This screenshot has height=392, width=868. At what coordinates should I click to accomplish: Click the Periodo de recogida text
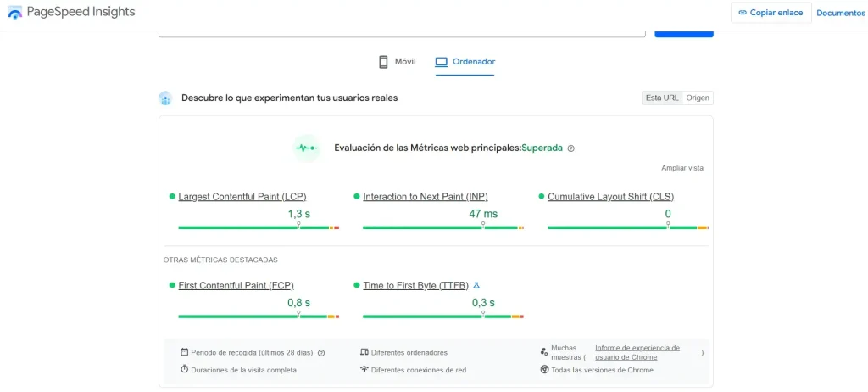point(252,353)
